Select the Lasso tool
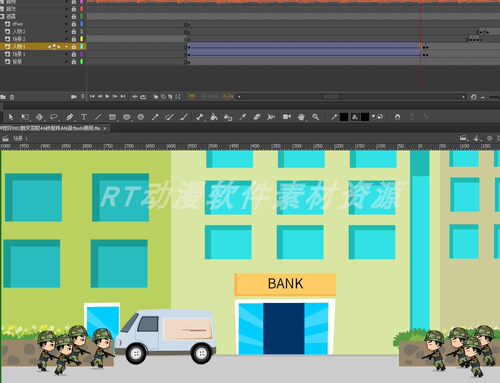This screenshot has width=500, height=383. 54,117
